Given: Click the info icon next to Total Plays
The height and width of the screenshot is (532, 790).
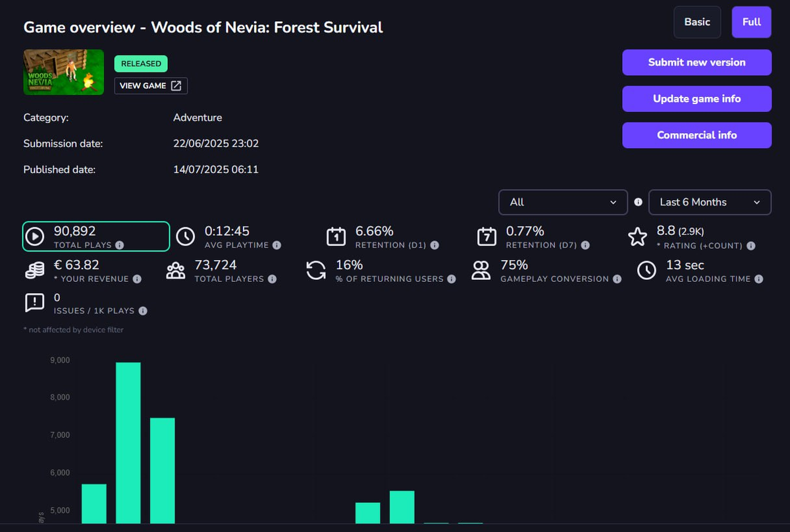Looking at the screenshot, I should coord(119,245).
